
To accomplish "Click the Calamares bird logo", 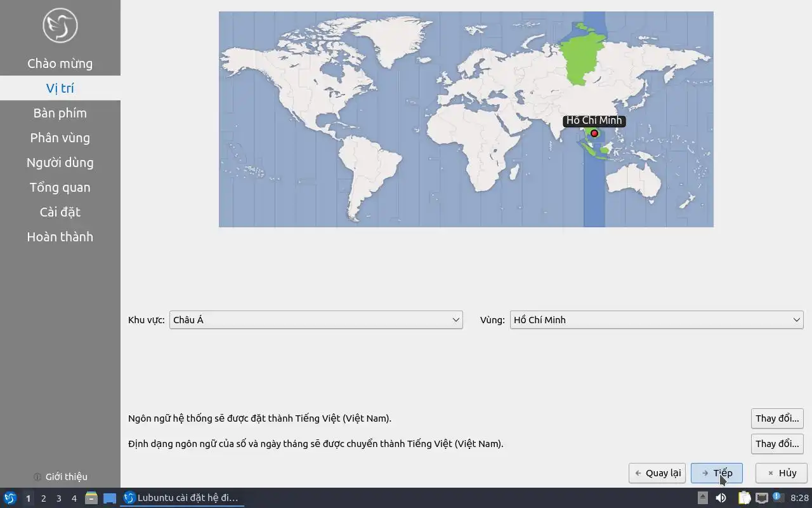I will point(60,25).
